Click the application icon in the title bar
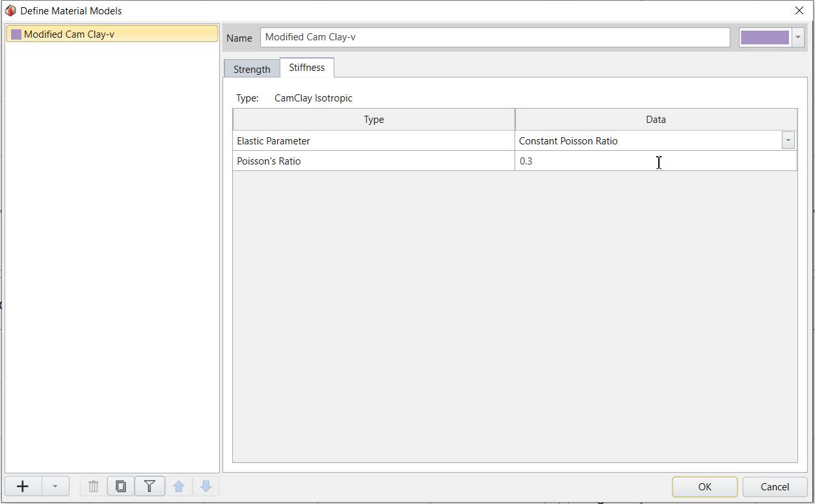The width and height of the screenshot is (815, 504). point(10,10)
